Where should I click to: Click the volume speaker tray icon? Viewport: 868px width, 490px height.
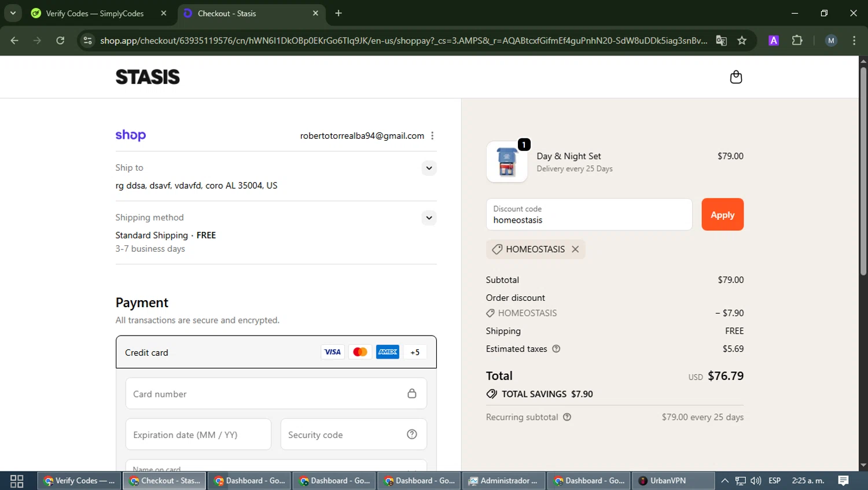(x=756, y=481)
